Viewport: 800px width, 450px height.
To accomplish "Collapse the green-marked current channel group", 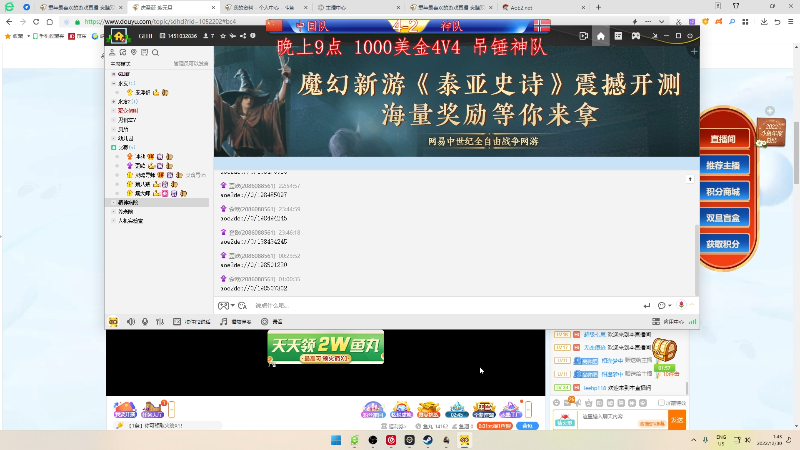I will pos(113,147).
